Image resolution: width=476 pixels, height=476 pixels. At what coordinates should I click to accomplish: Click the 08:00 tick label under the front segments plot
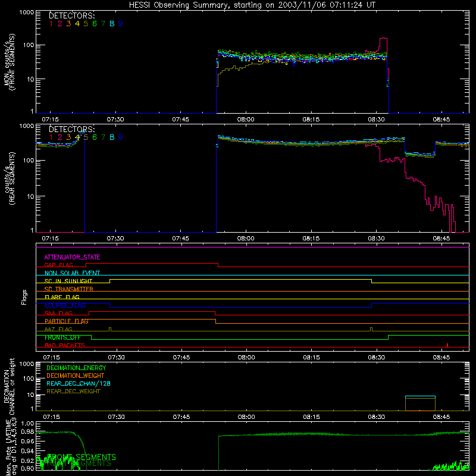coord(246,120)
